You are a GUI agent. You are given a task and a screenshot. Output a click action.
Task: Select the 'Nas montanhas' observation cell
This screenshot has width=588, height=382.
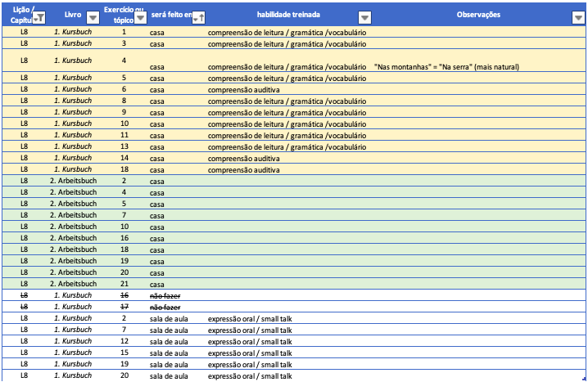(446, 66)
